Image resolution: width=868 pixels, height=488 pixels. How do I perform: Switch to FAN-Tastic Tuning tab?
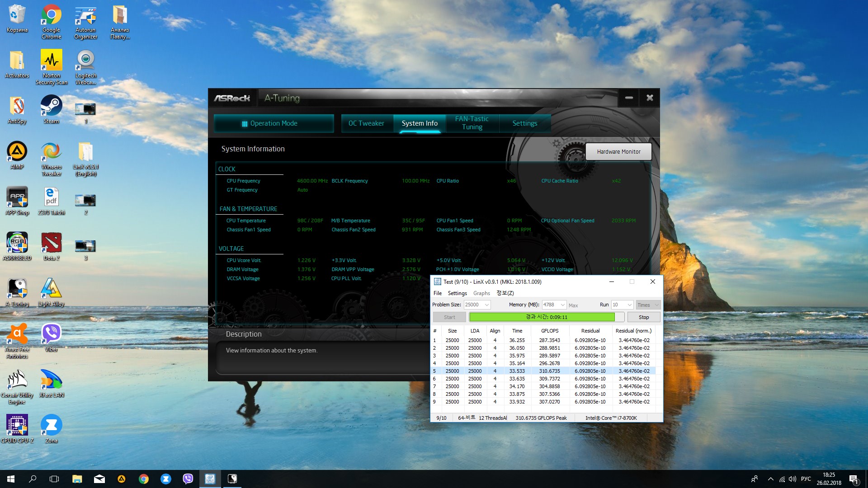[x=472, y=123]
